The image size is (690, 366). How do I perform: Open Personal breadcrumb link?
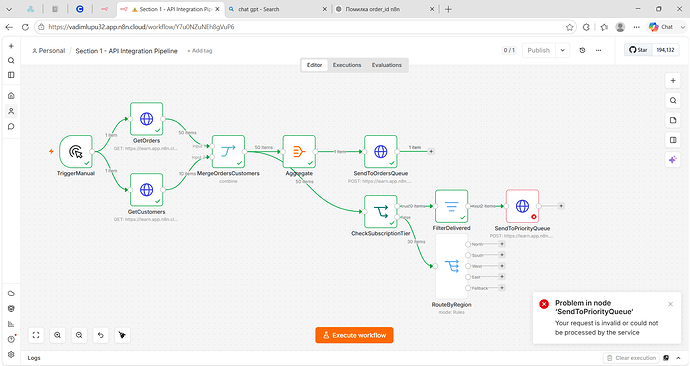coord(48,51)
